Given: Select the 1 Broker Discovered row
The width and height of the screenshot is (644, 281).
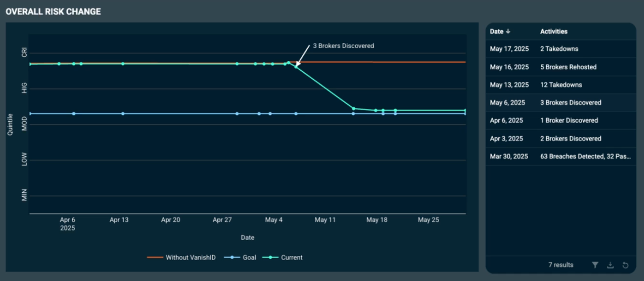Looking at the screenshot, I should pyautogui.click(x=561, y=121).
